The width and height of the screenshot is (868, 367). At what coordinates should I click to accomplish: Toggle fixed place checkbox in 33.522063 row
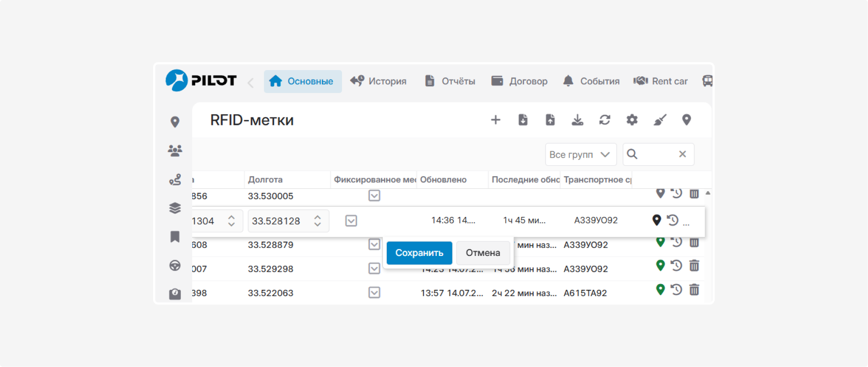(374, 293)
